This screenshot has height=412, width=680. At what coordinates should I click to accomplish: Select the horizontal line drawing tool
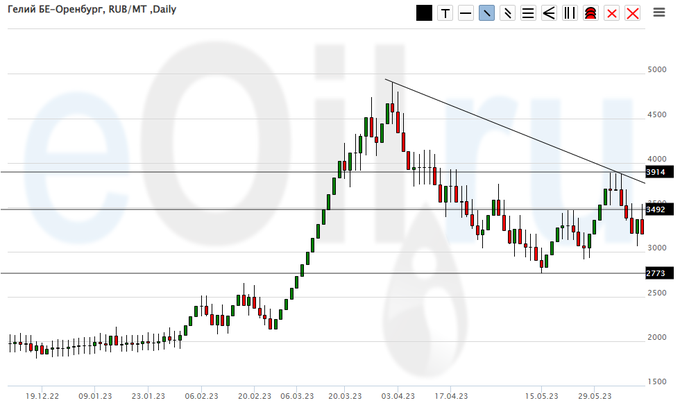click(466, 13)
